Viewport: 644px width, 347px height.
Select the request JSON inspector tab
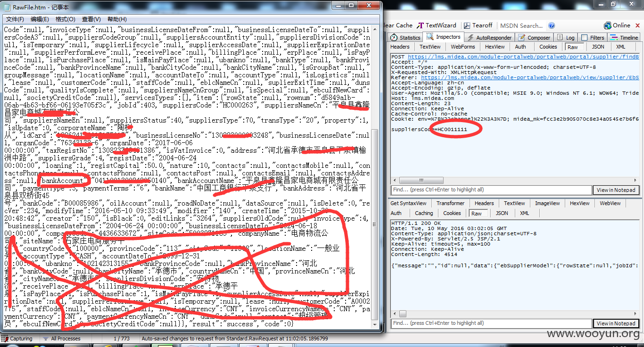pos(598,47)
